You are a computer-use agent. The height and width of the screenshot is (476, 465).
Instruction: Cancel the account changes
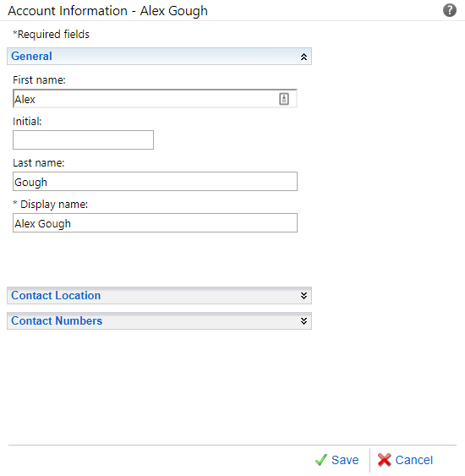405,460
